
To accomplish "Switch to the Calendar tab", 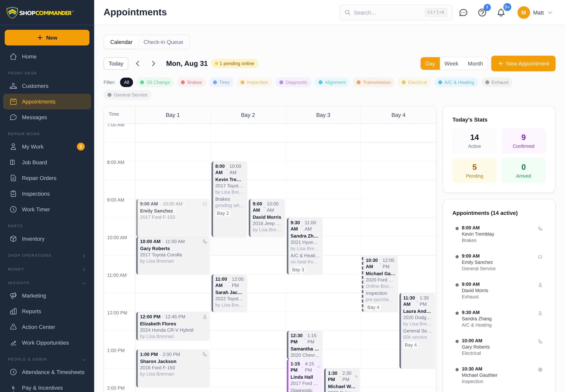I will pyautogui.click(x=121, y=42).
